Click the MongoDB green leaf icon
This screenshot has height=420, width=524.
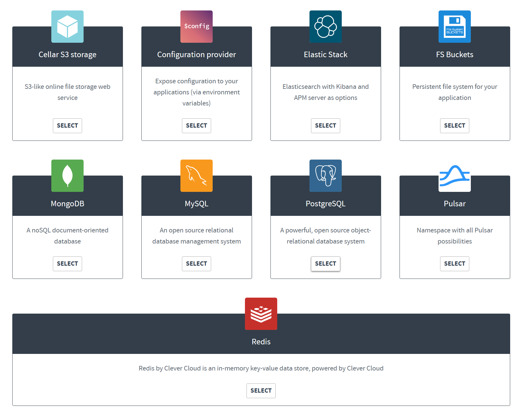pyautogui.click(x=67, y=176)
